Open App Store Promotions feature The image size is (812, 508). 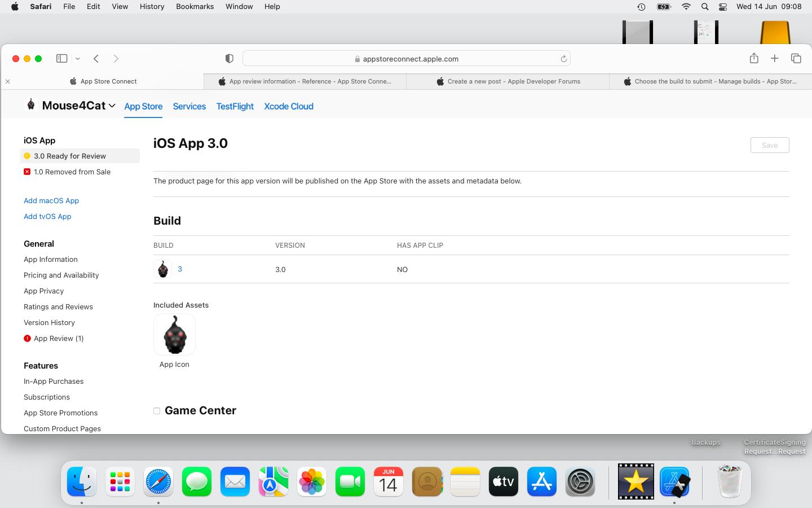[61, 413]
